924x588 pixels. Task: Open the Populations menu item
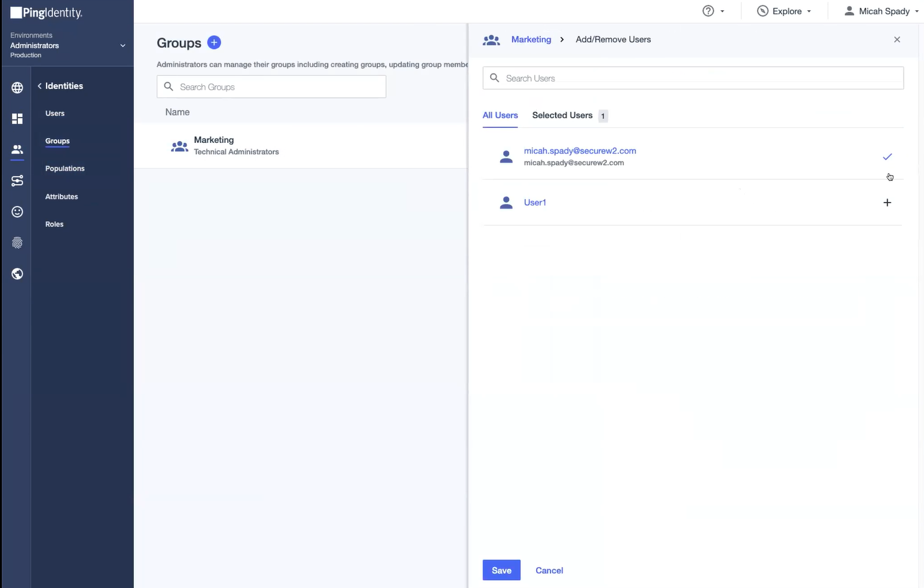tap(65, 168)
